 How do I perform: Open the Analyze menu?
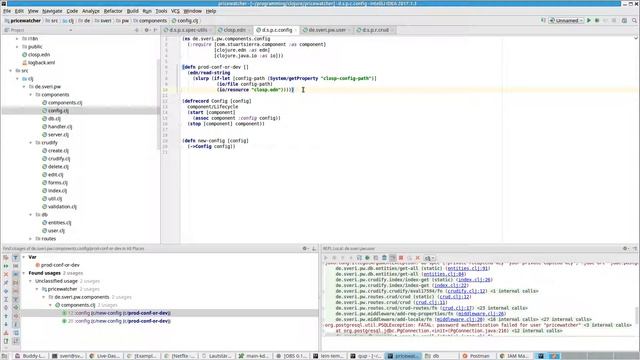91,11
